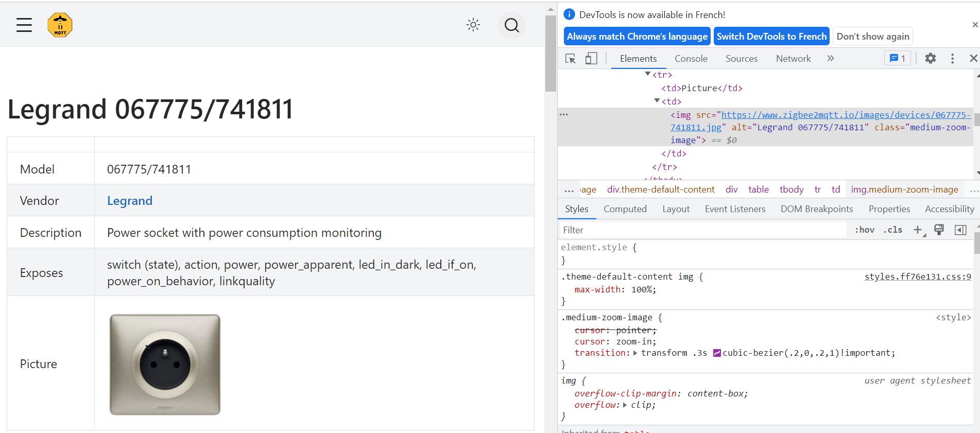Image resolution: width=980 pixels, height=433 pixels.
Task: Open the hamburger navigation menu
Action: (x=24, y=25)
